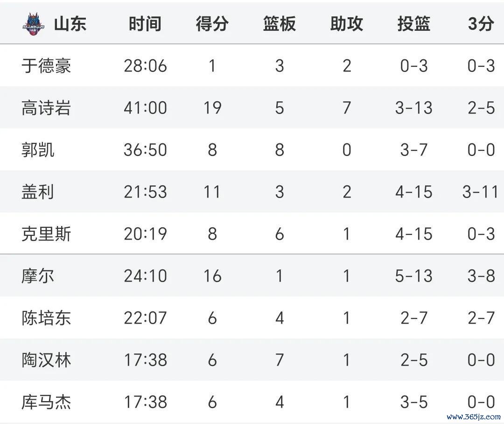
Task: Click the www.365jz.com watermark link
Action: point(474,417)
